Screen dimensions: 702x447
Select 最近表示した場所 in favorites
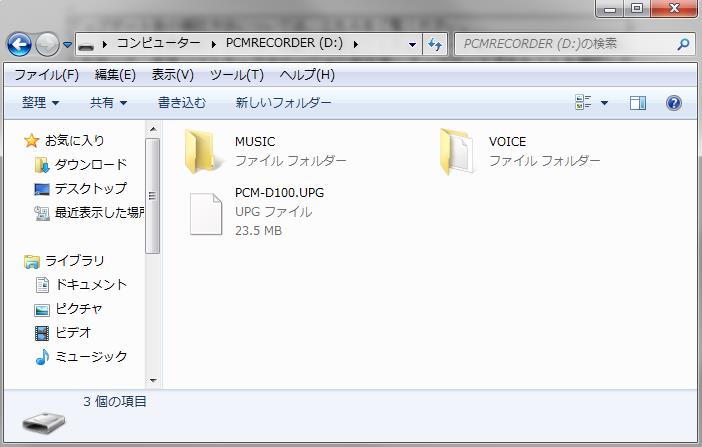point(99,212)
